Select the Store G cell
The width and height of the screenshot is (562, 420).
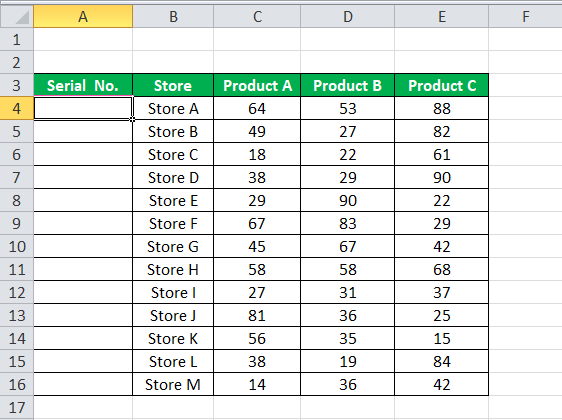pos(173,246)
